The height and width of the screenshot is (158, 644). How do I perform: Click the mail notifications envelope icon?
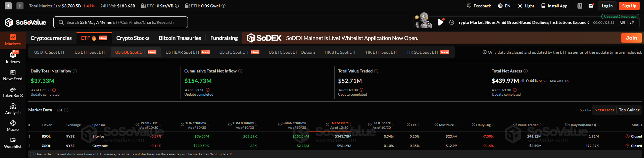click(x=591, y=6)
